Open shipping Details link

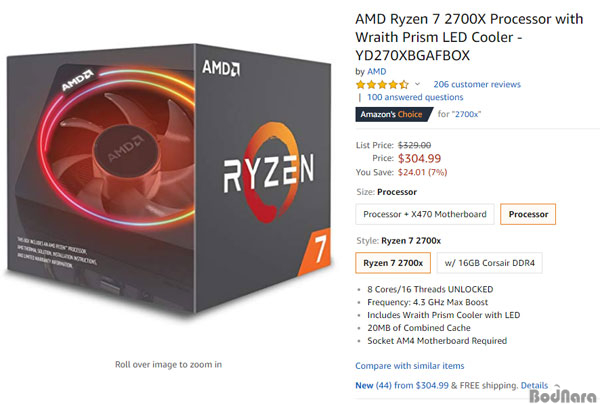coord(534,385)
